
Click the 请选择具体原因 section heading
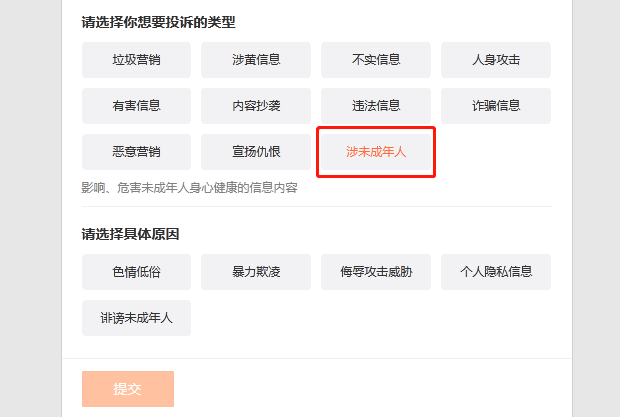pos(130,234)
